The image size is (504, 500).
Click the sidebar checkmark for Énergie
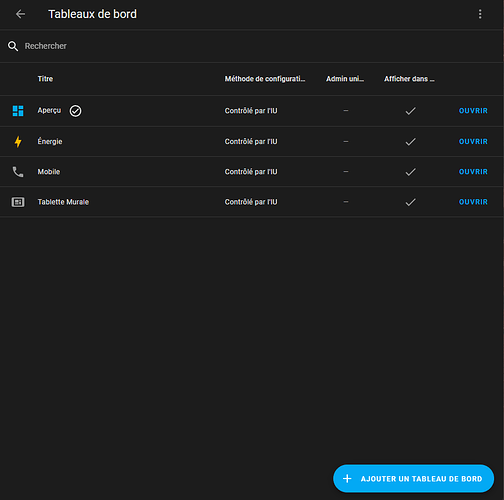[410, 141]
